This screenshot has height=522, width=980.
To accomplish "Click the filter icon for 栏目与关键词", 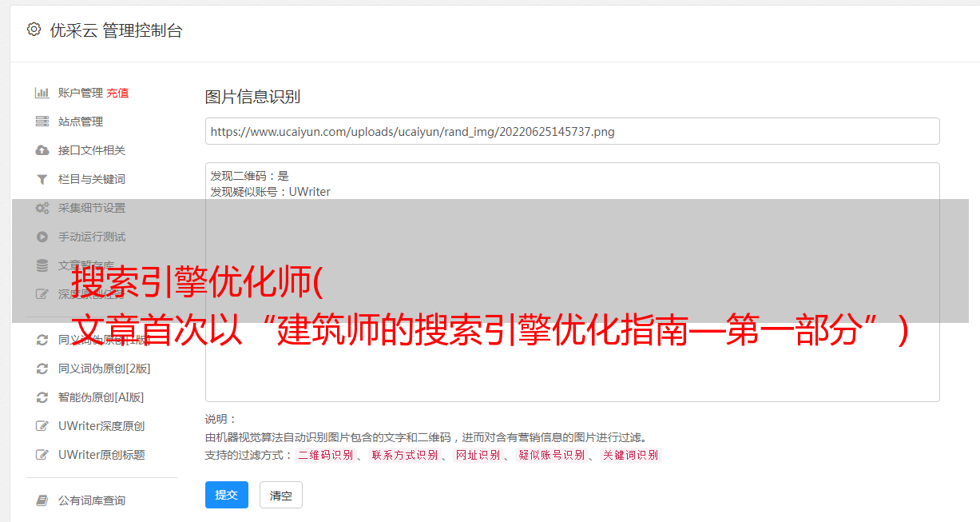I will [42, 179].
